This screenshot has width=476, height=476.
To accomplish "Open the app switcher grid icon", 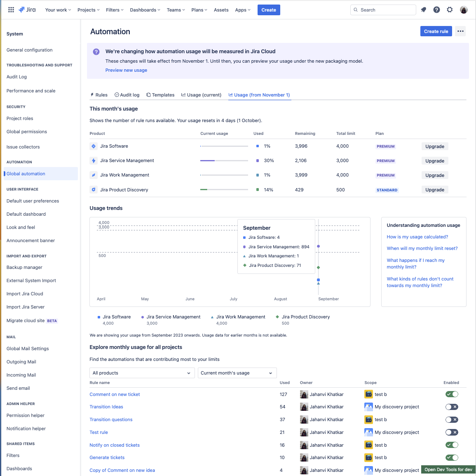I will 11,10.
